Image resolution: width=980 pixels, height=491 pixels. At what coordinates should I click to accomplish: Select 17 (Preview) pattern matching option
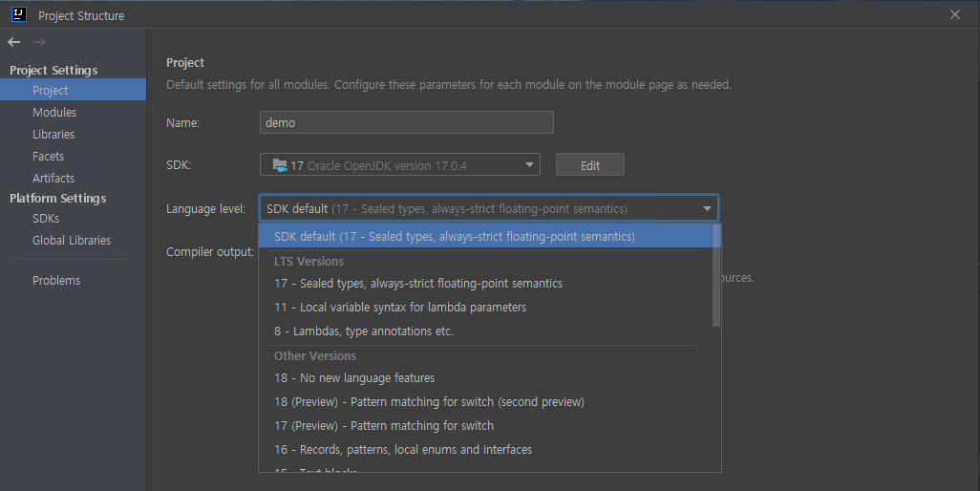coord(485,425)
